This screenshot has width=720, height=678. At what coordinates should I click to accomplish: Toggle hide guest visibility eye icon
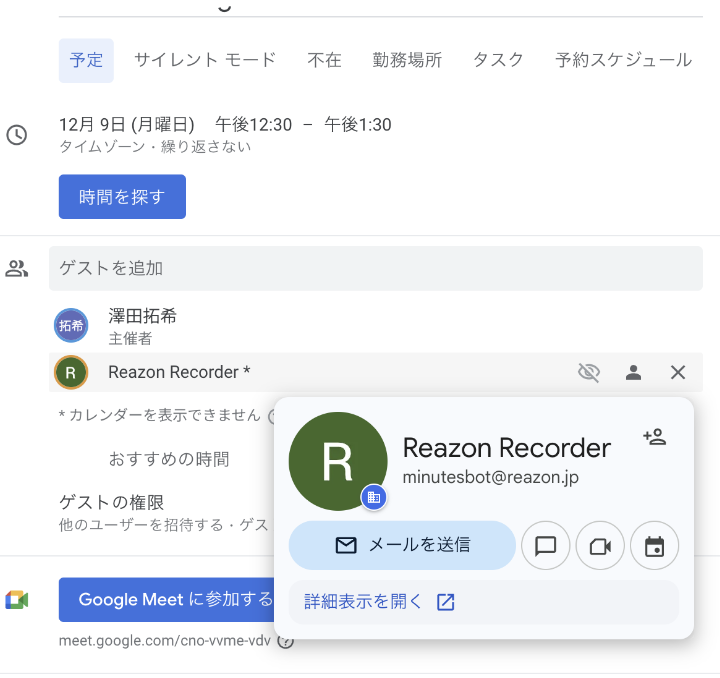[x=589, y=372]
